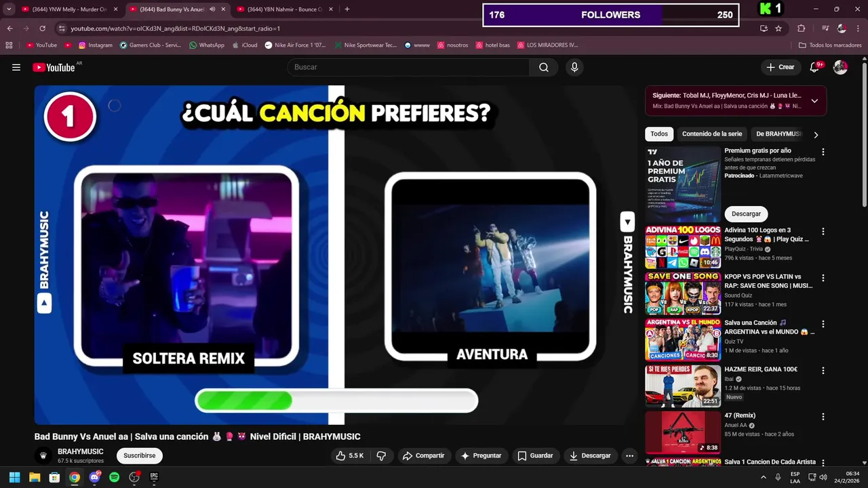The width and height of the screenshot is (868, 488).
Task: Bookmark this page with the star icon
Action: click(x=778, y=28)
